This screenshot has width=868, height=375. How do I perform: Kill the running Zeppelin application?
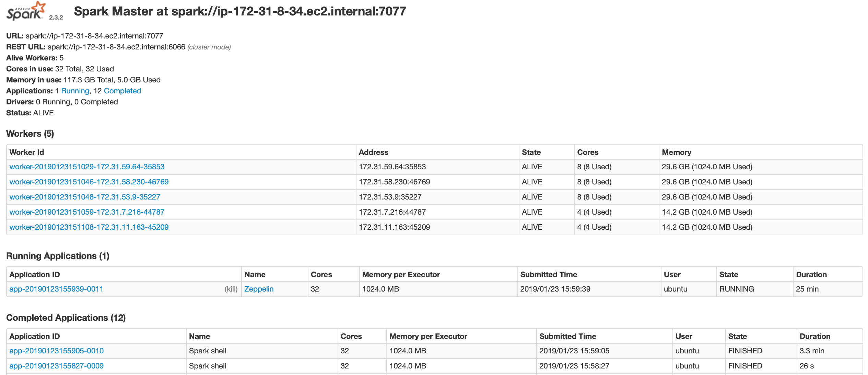pyautogui.click(x=231, y=289)
